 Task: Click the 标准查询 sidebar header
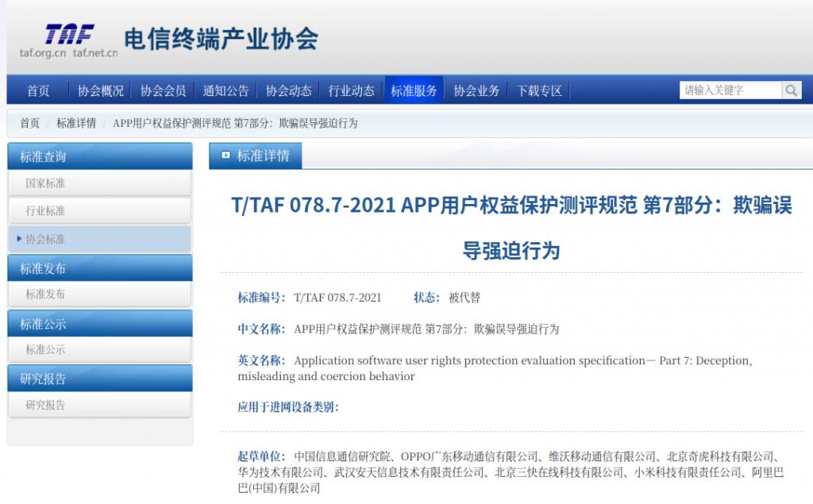click(99, 156)
